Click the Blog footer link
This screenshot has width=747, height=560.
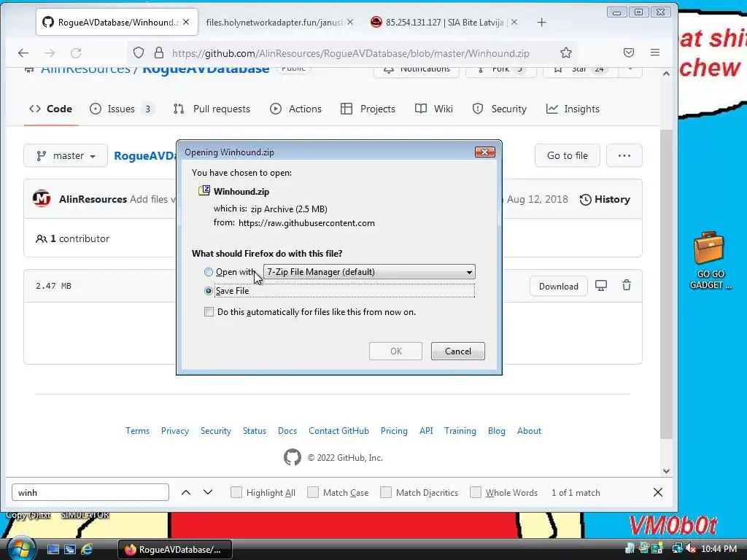pyautogui.click(x=496, y=431)
